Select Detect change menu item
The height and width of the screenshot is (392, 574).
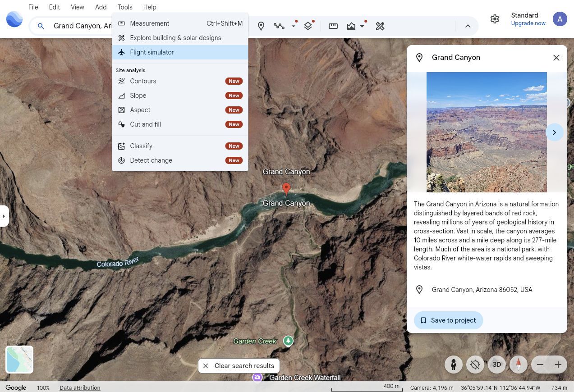pos(180,160)
